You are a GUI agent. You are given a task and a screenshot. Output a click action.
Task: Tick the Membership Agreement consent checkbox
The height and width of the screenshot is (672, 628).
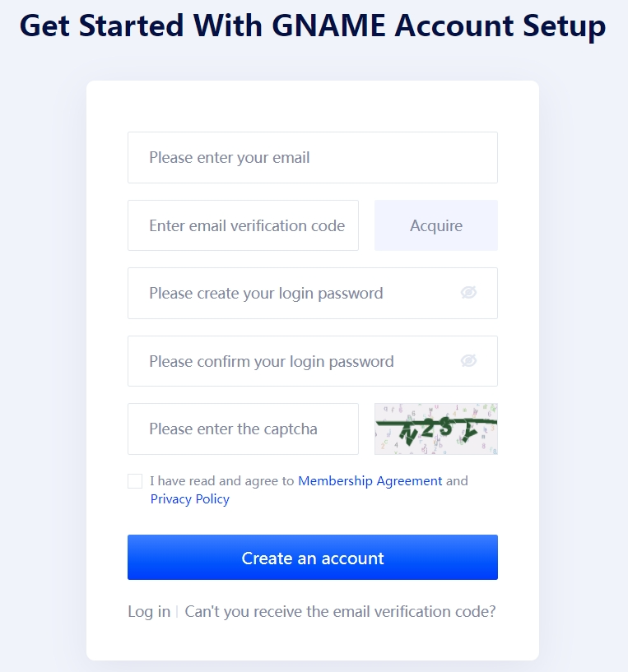[x=135, y=481]
